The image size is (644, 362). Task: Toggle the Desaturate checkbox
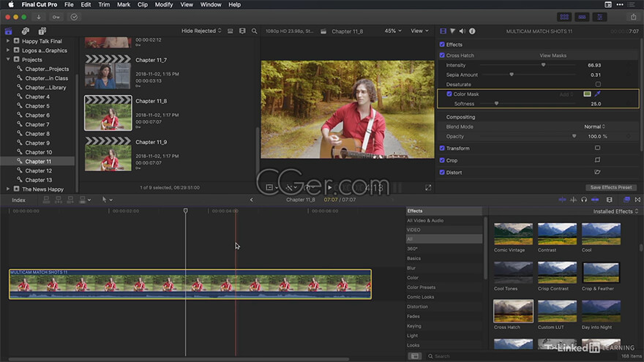(598, 84)
